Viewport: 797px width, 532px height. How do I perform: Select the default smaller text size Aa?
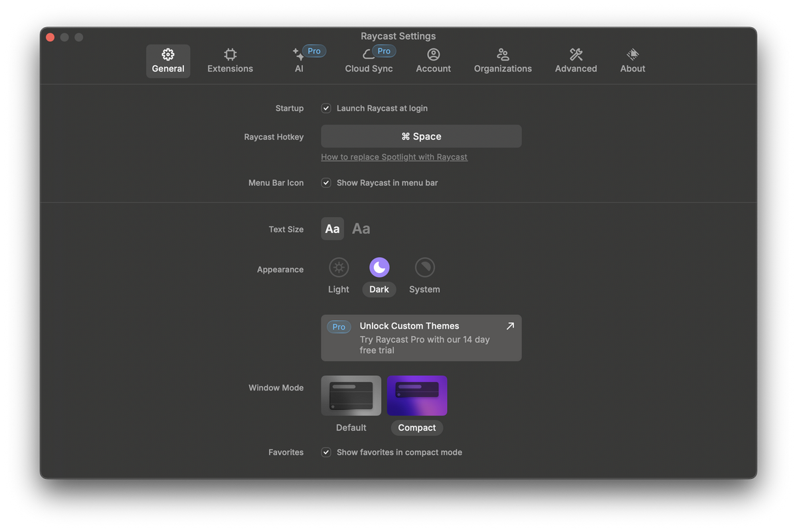(333, 228)
